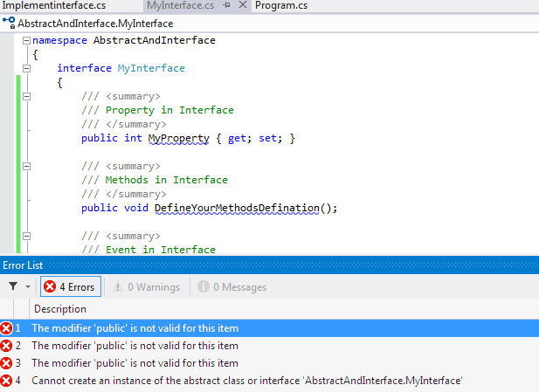The image size is (539, 392).
Task: Collapse the Event in Interface summary comment
Action: tap(26, 237)
